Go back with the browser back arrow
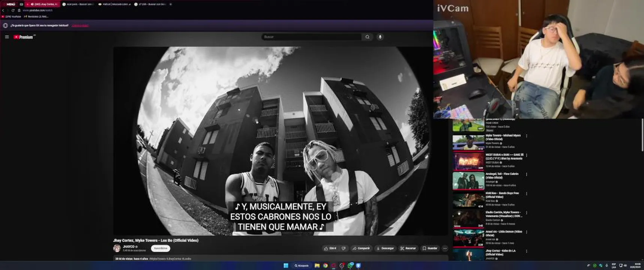 click(x=3, y=10)
